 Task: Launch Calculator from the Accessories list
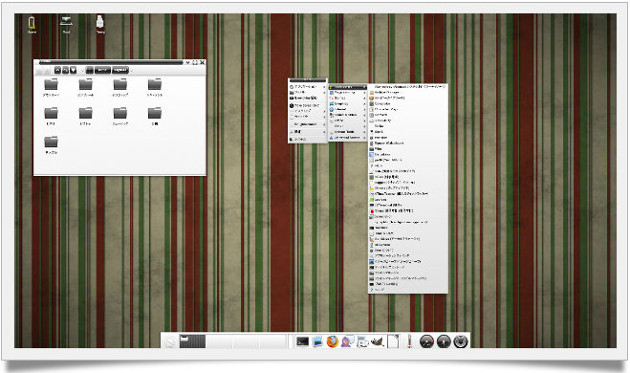408,104
